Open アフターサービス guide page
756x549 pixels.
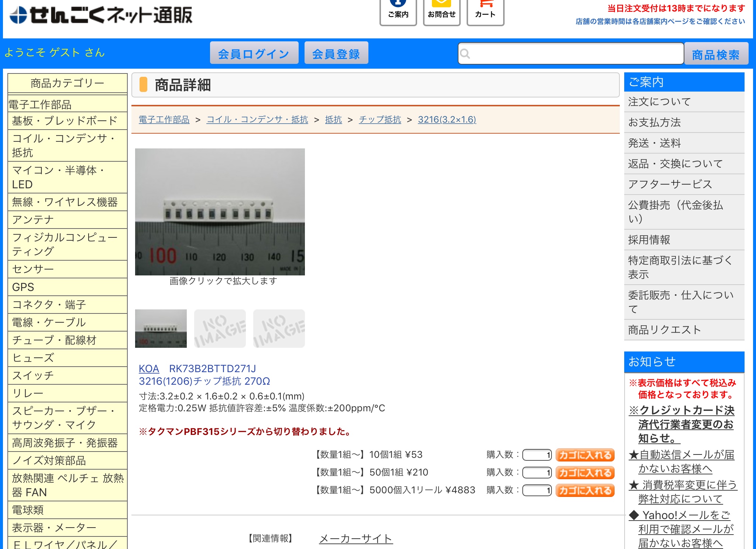(684, 184)
